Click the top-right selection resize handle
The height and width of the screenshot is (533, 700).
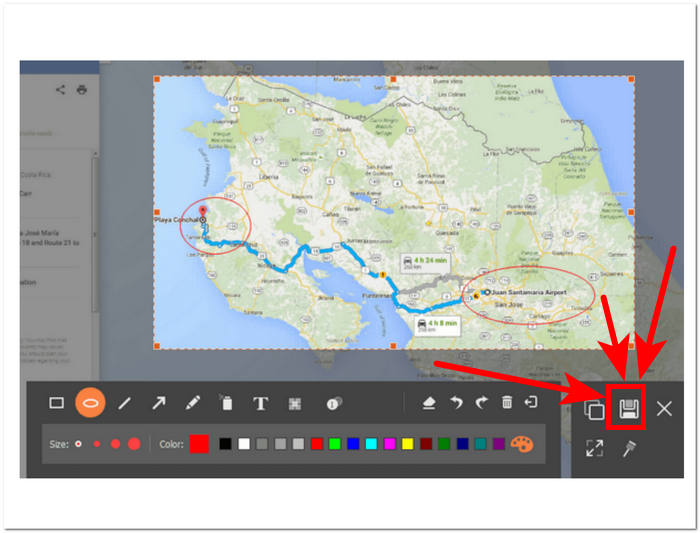pyautogui.click(x=631, y=79)
